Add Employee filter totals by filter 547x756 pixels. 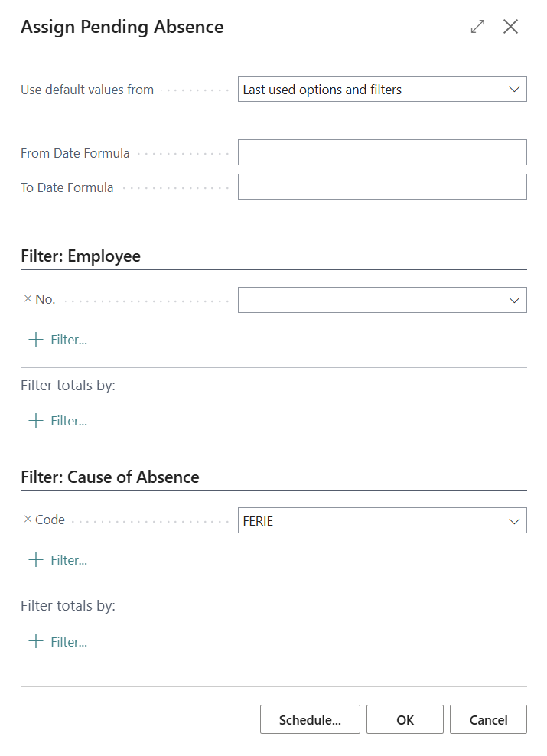[58, 421]
